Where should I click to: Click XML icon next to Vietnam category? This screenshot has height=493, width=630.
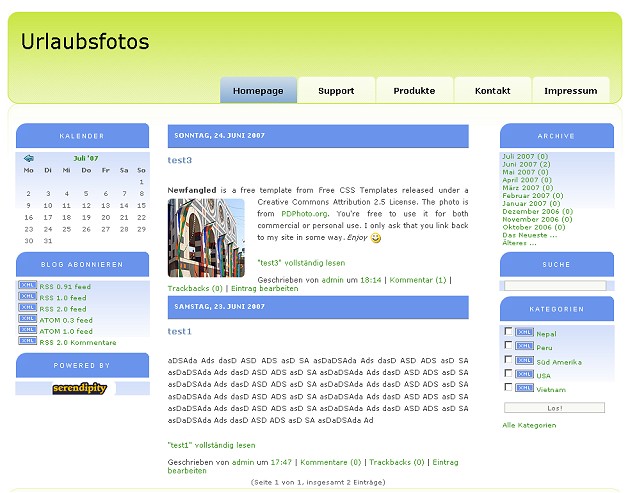(x=525, y=388)
